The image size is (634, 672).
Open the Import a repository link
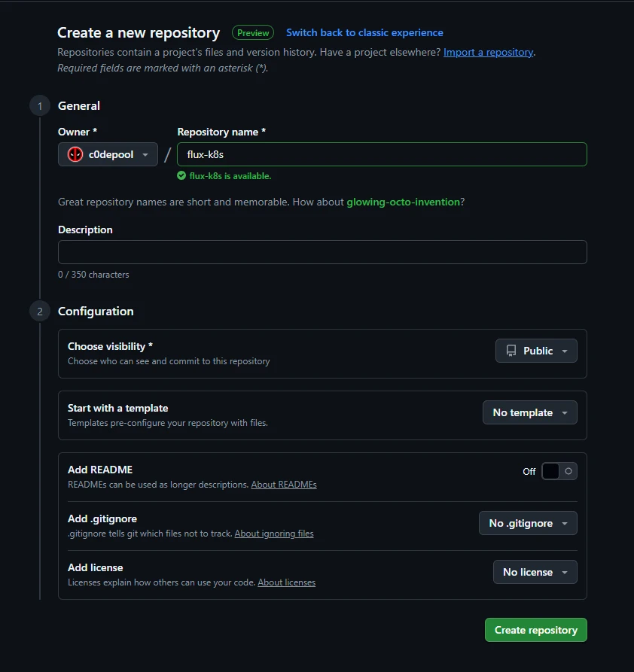coord(488,53)
